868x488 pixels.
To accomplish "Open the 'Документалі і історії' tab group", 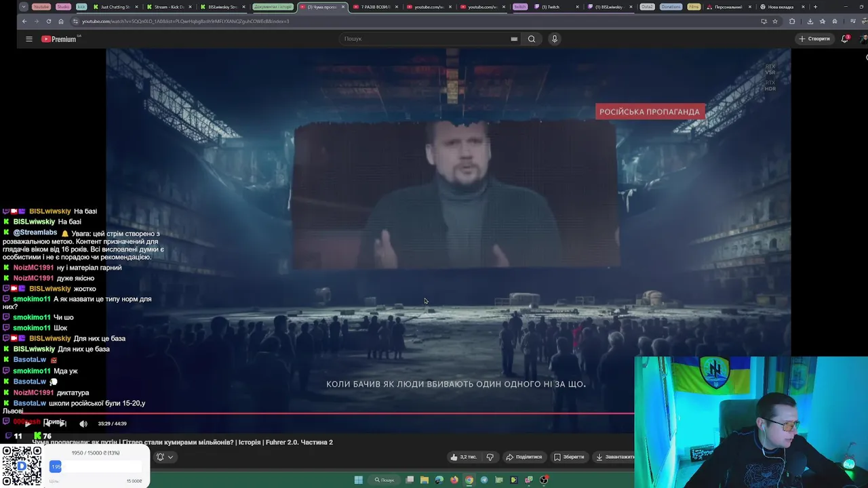I will coord(273,7).
